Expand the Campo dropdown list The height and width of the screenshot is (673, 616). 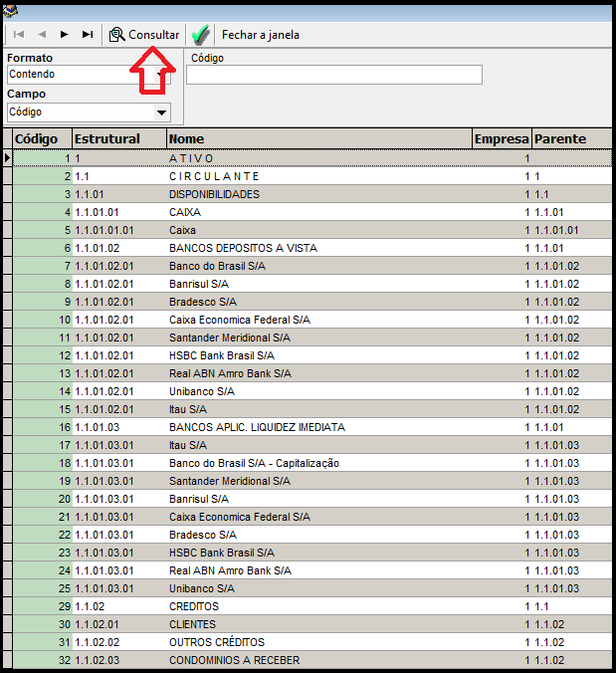tap(161, 112)
